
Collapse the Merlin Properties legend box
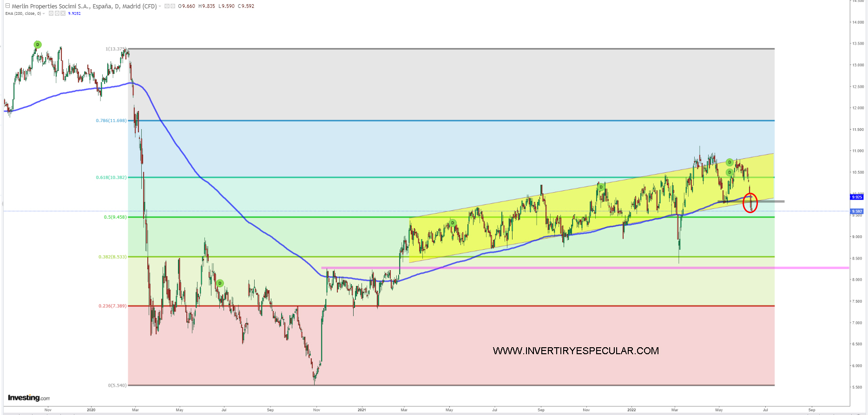pos(7,6)
